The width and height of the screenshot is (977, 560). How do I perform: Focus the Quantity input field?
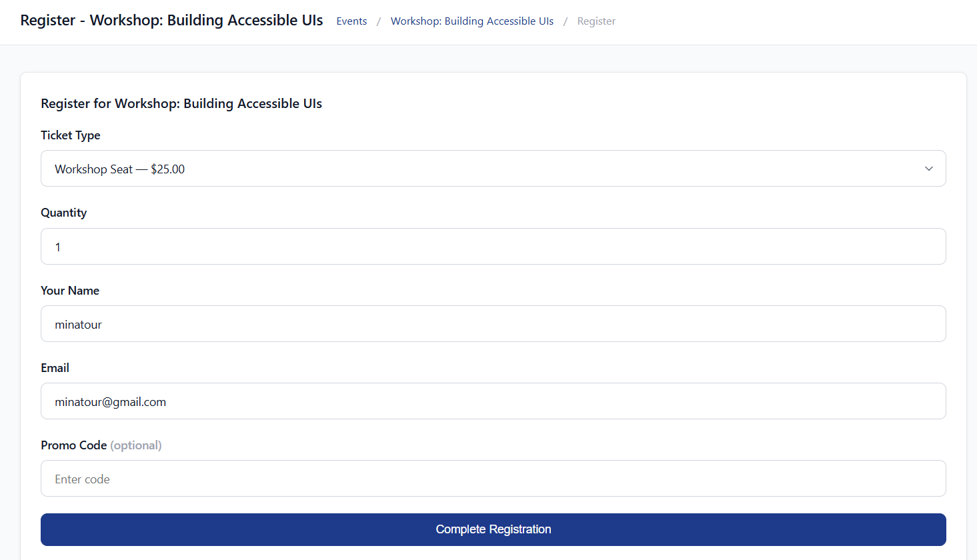click(493, 247)
